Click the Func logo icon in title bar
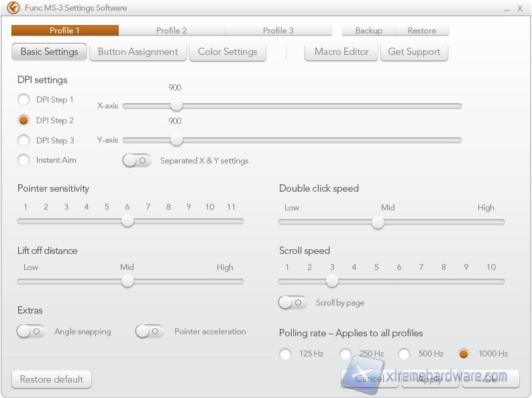The width and height of the screenshot is (532, 398). pyautogui.click(x=13, y=8)
